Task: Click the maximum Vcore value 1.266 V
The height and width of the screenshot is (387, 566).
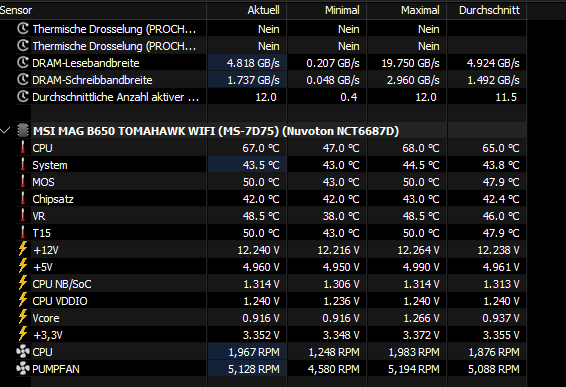Action: (422, 318)
